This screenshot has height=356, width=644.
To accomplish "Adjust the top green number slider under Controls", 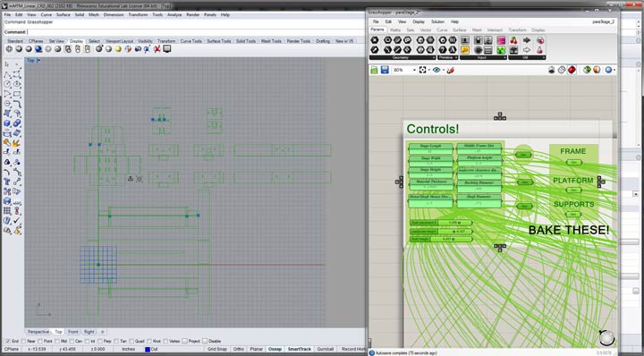I will pyautogui.click(x=441, y=223).
